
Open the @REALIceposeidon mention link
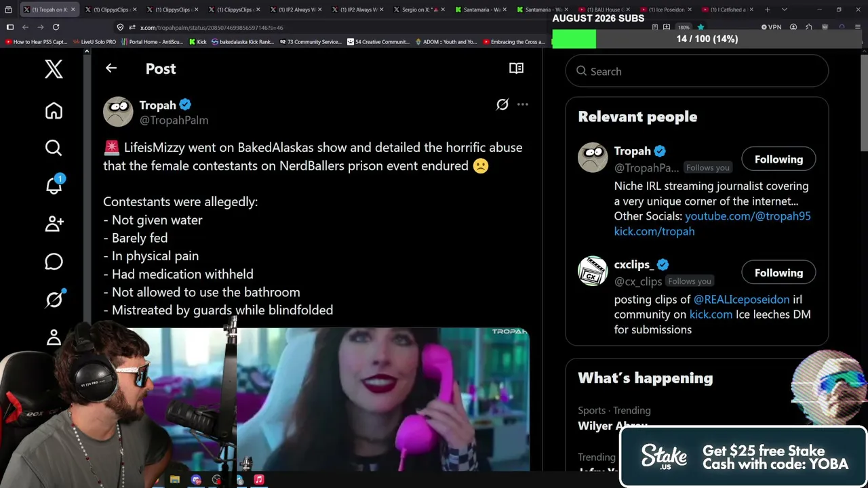(742, 299)
